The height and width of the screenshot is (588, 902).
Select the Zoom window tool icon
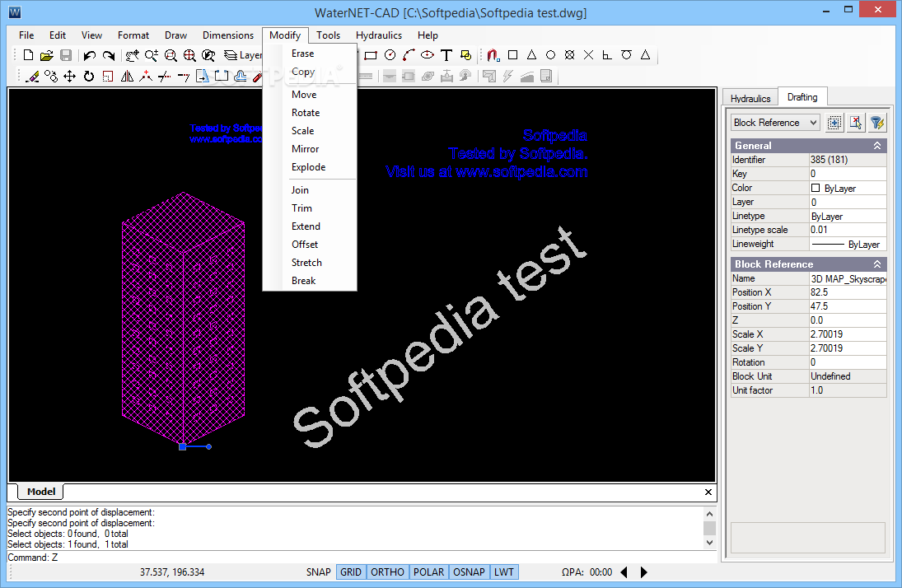171,55
